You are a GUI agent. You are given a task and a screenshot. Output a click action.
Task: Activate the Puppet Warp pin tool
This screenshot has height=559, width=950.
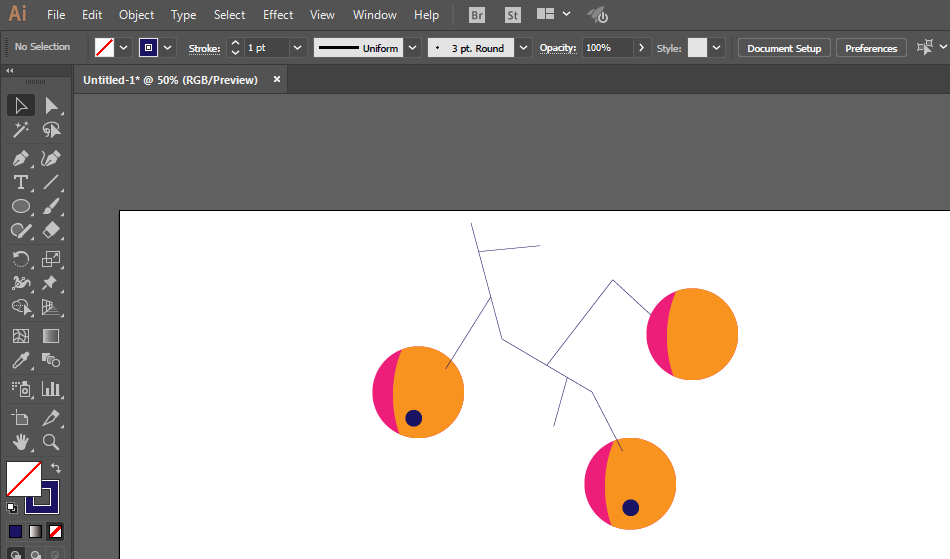[51, 283]
